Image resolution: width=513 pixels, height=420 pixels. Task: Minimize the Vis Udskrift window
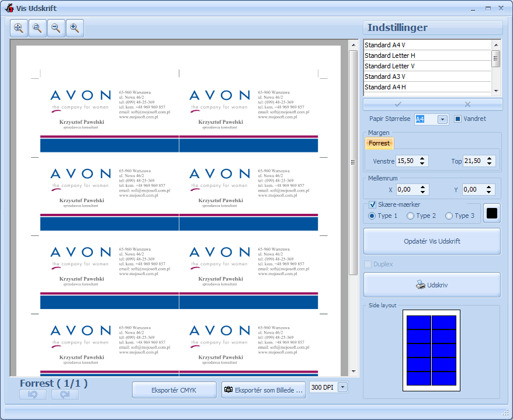tap(473, 9)
